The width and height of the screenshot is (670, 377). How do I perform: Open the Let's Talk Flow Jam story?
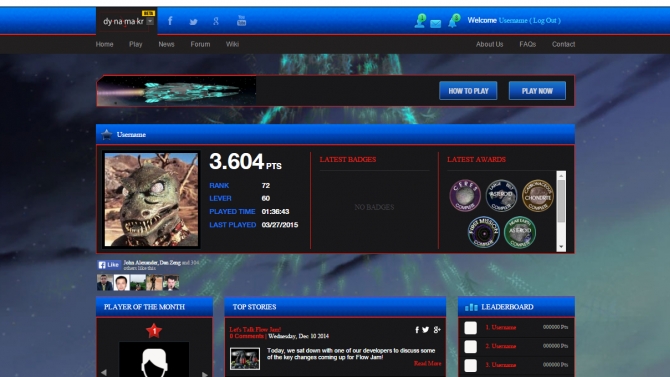tap(255, 330)
